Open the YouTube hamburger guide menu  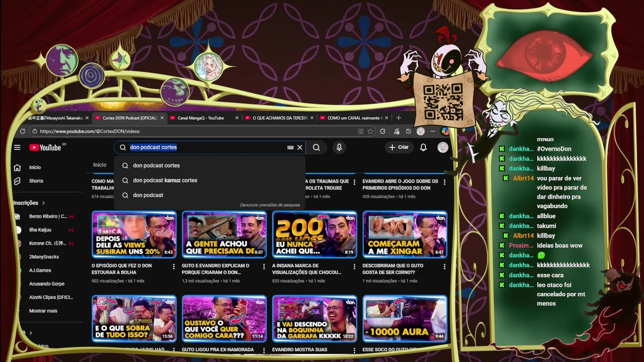point(17,147)
